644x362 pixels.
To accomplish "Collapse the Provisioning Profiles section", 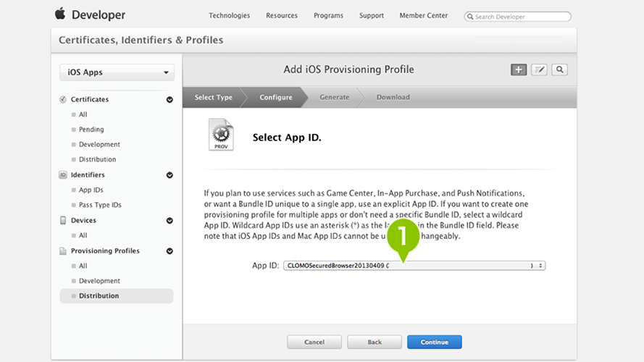I will pos(170,251).
